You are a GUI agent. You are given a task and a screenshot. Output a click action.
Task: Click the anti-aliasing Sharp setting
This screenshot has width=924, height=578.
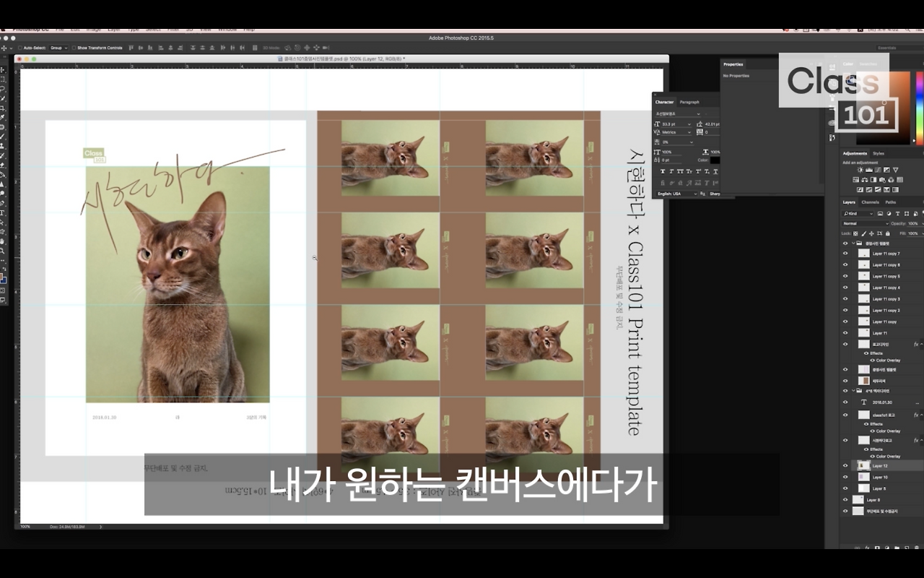tap(715, 194)
